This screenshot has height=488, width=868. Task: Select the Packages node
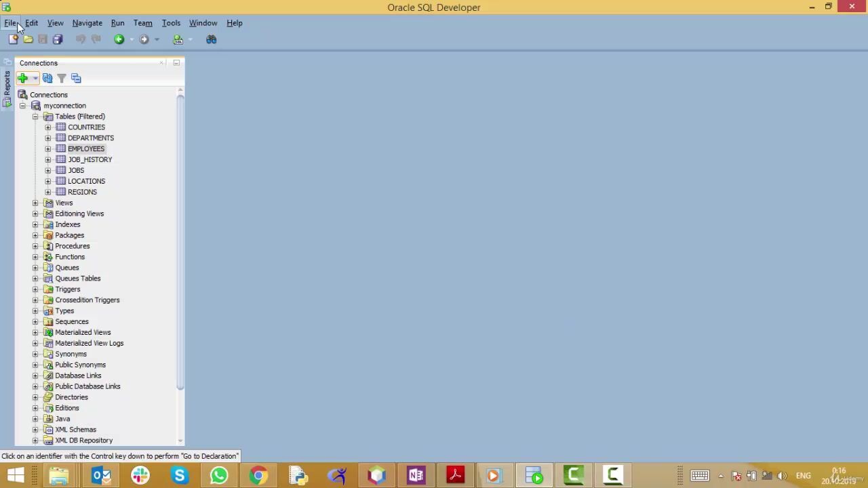[x=70, y=236]
